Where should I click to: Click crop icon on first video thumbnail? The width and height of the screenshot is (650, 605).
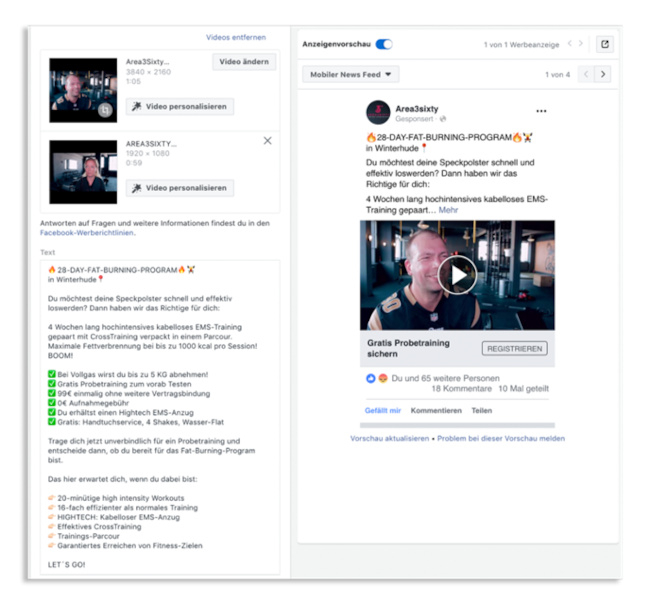tap(105, 110)
